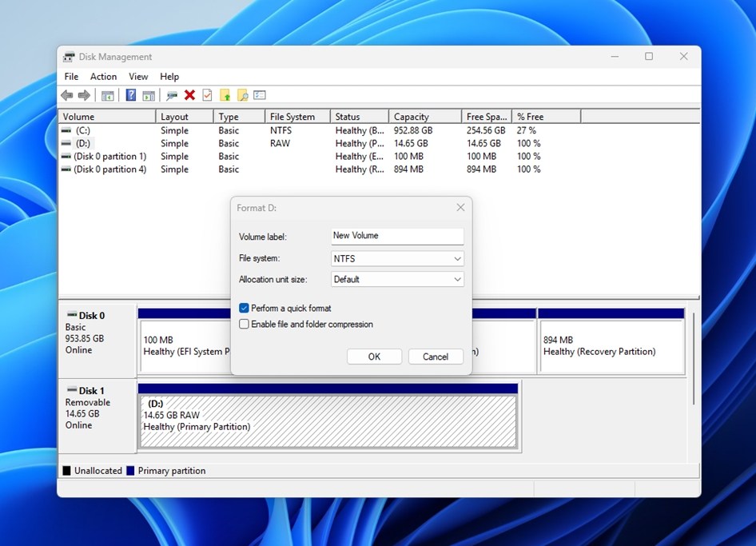
Task: Click the Disk Management title bar icon
Action: [69, 57]
